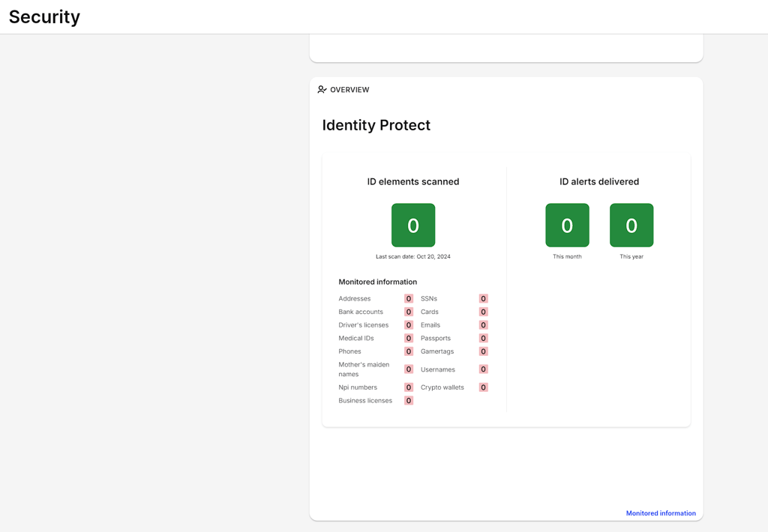The image size is (768, 532).
Task: Click the Crypto wallets count badge
Action: [484, 387]
